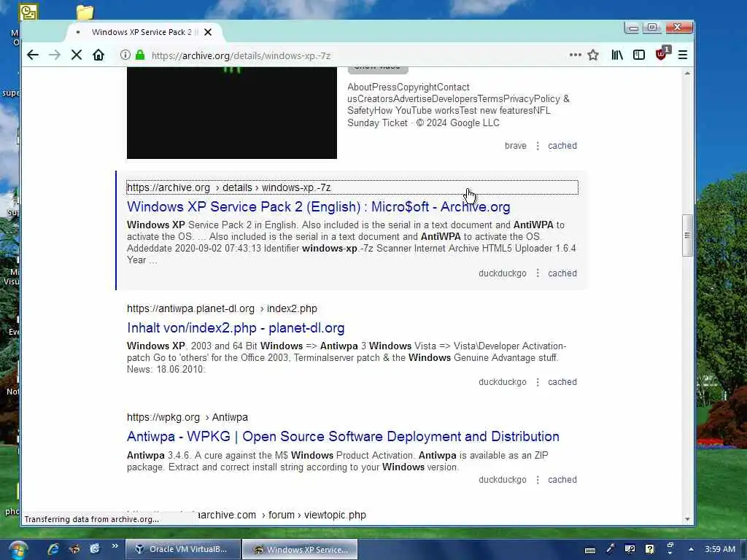Switch to Oracle VM VirtualBox taskbar button

click(182, 549)
